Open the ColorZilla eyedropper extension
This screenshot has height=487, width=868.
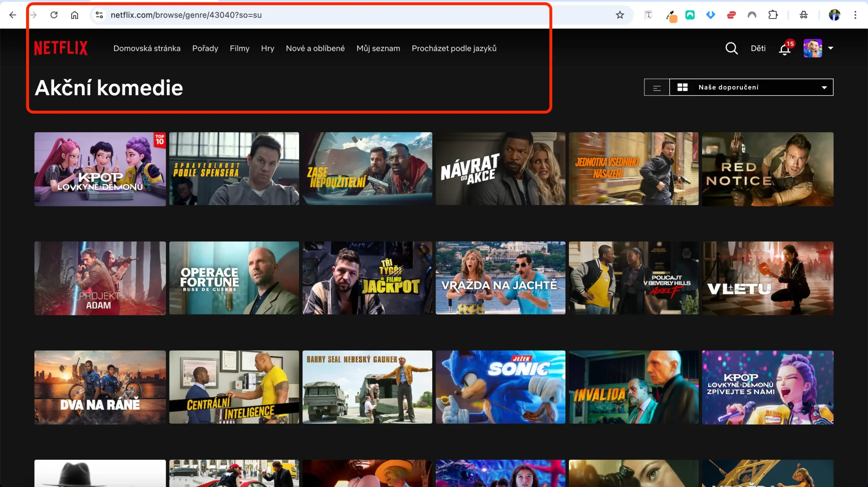click(x=672, y=15)
